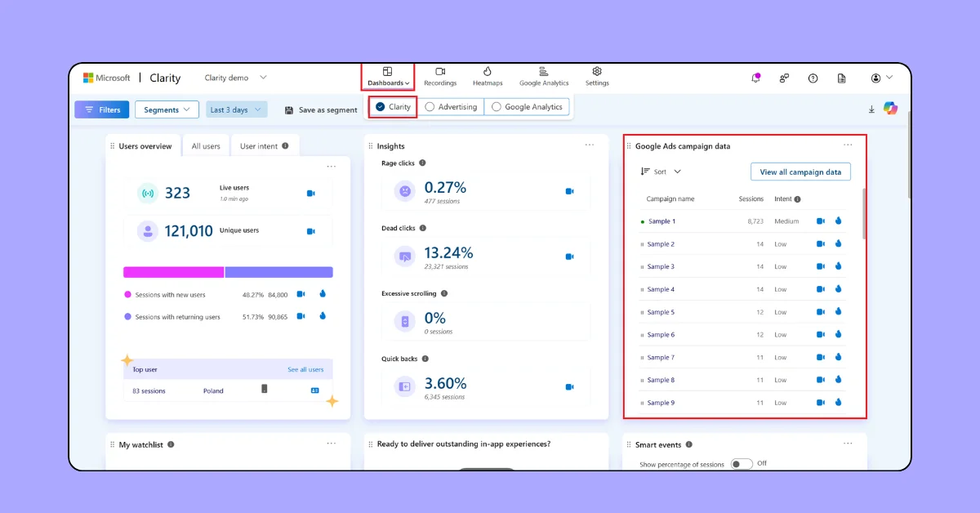View recordings of unique users
The image size is (980, 513).
coord(311,231)
